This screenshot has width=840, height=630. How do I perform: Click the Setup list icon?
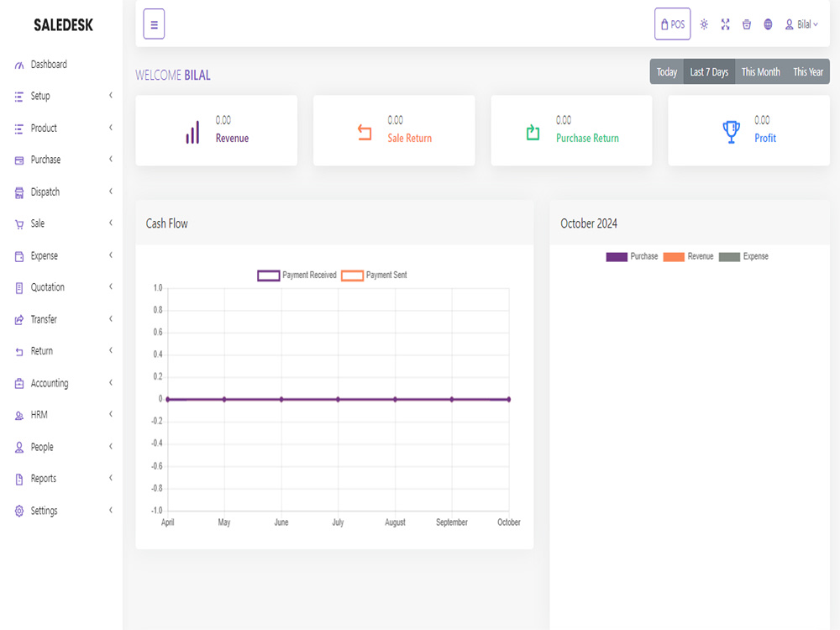click(19, 97)
